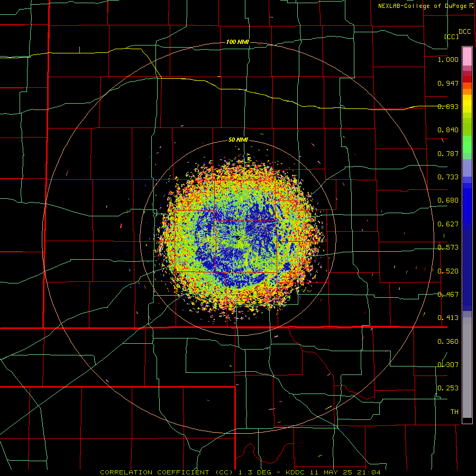476x476 pixels.
Task: Click the DCC label above color scale
Action: pyautogui.click(x=464, y=32)
